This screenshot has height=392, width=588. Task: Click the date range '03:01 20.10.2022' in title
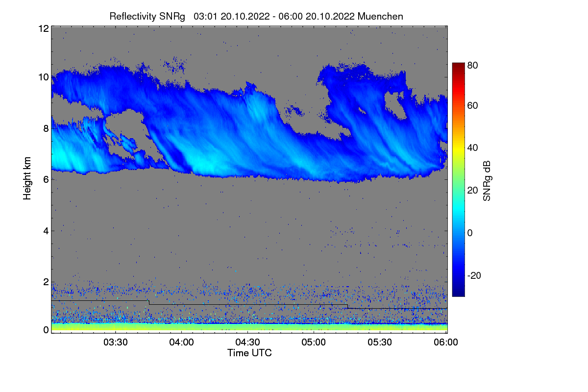(232, 16)
